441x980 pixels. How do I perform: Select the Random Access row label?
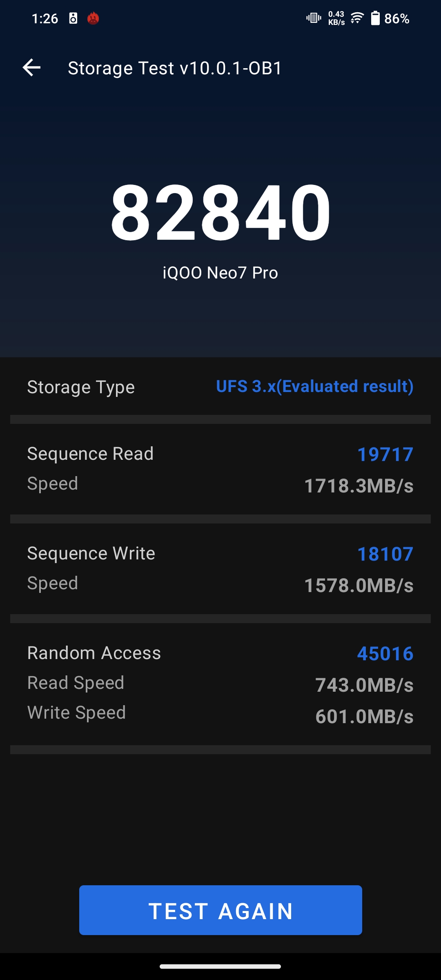tap(94, 653)
